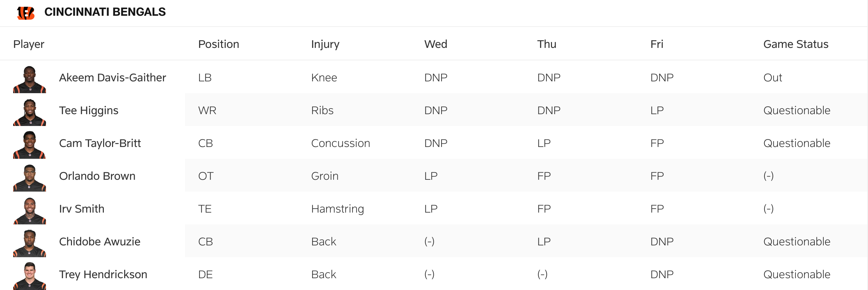868x290 pixels.
Task: Click the Orlando Brown name
Action: pos(97,176)
